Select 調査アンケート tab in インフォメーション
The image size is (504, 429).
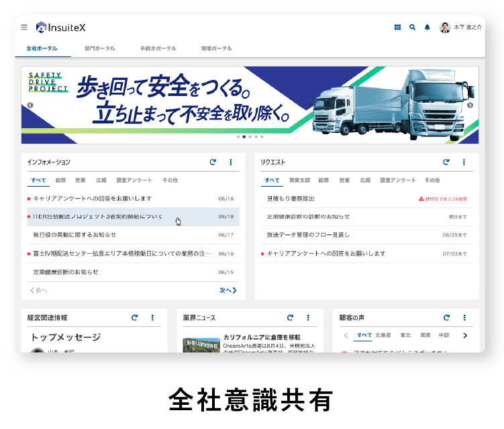tap(134, 181)
